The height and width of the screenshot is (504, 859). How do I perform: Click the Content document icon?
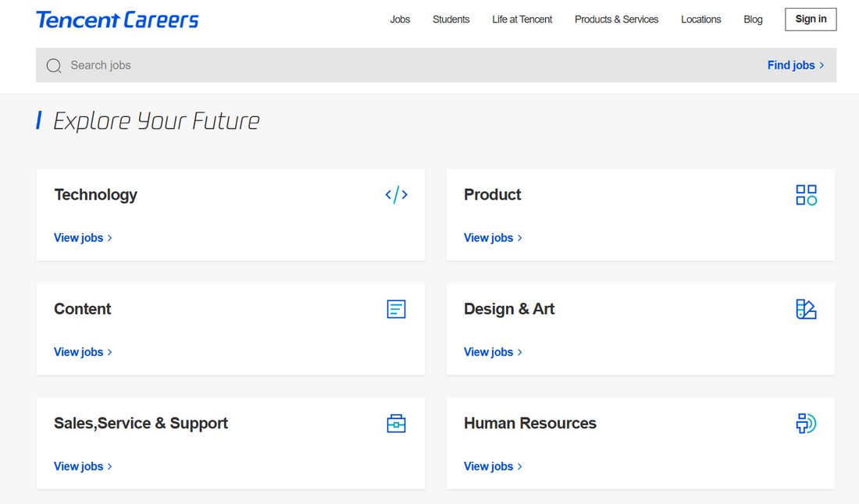coord(396,309)
